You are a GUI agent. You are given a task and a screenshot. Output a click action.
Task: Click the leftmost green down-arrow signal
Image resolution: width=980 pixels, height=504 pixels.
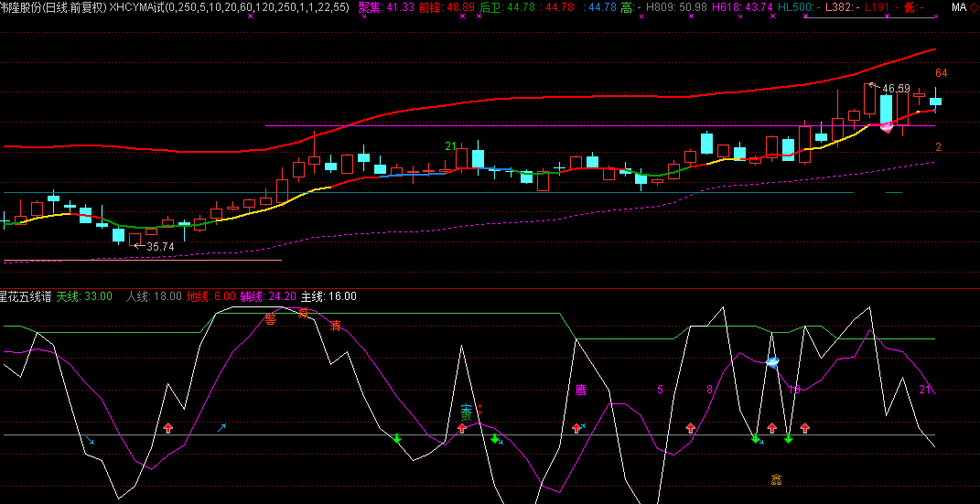[397, 439]
